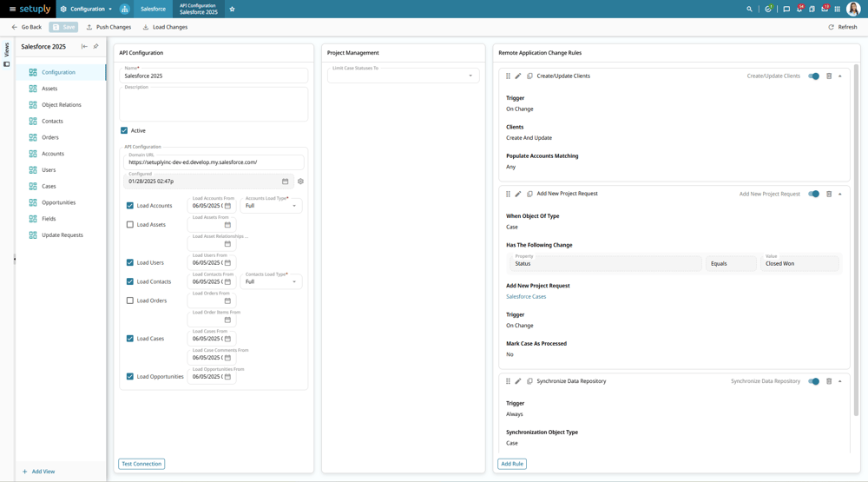Click Test Connection button
The height and width of the screenshot is (482, 868).
(141, 464)
